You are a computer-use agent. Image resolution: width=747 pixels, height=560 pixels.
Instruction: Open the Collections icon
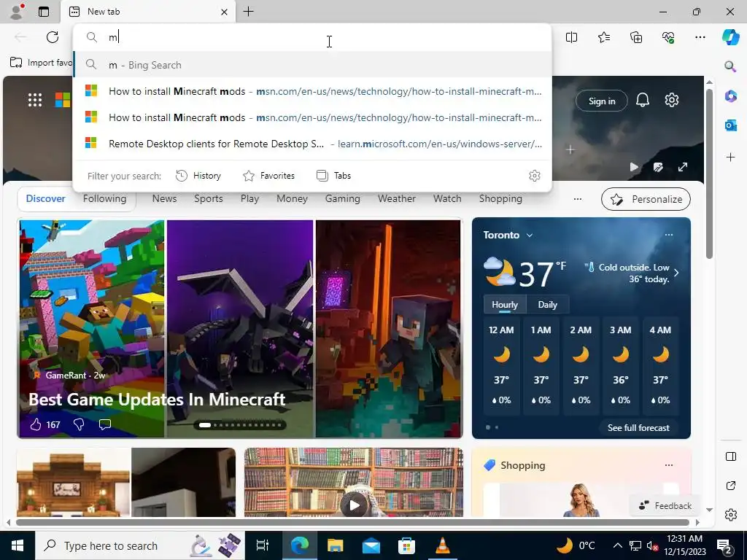636,37
